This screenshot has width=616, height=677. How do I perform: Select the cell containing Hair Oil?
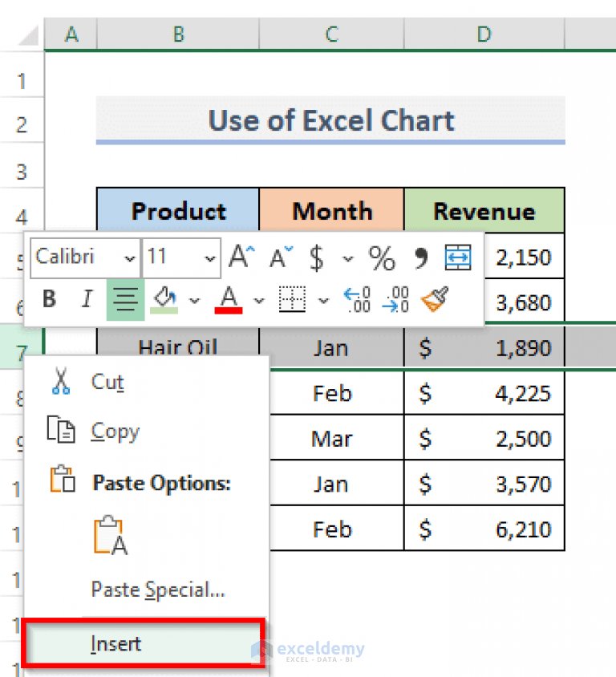point(177,348)
